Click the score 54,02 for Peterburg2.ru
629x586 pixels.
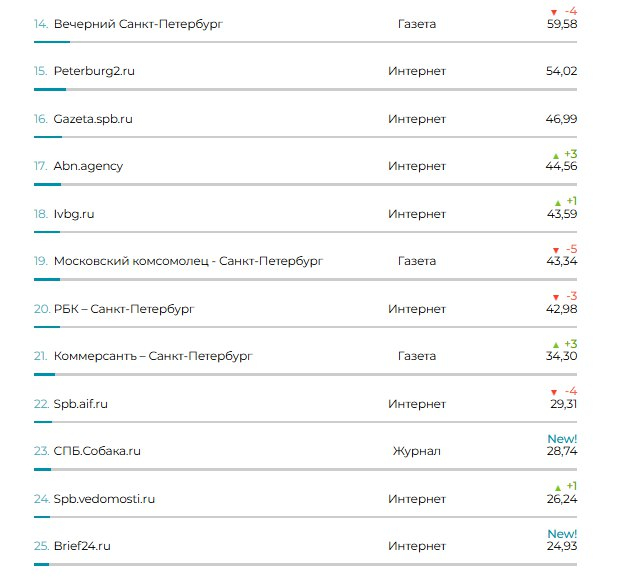pyautogui.click(x=561, y=71)
